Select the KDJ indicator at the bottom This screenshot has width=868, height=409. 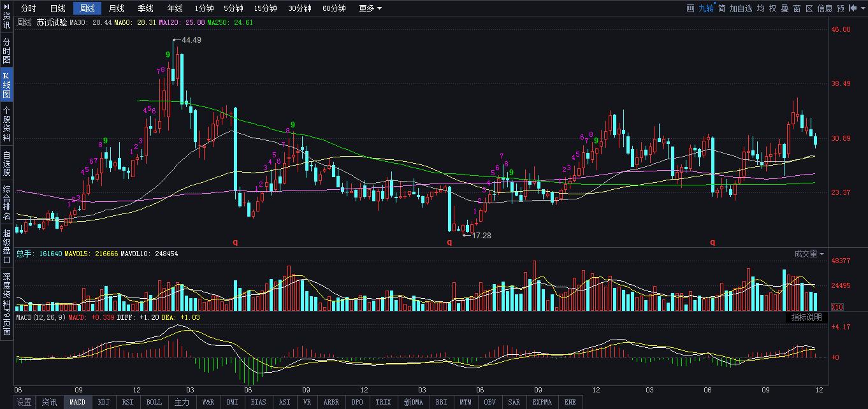point(103,402)
